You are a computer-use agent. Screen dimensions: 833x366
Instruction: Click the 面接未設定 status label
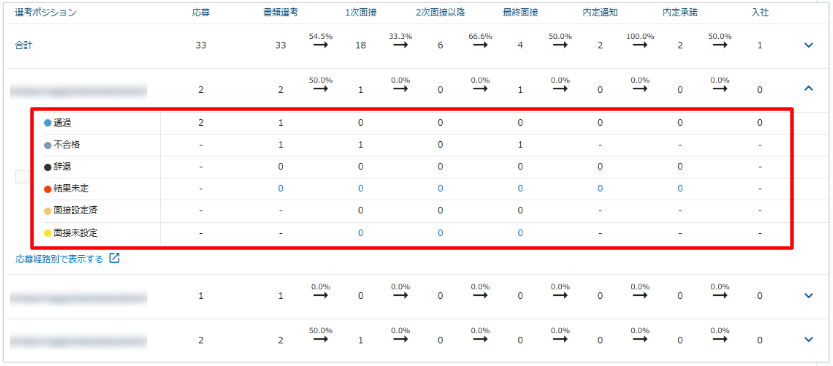coord(75,233)
